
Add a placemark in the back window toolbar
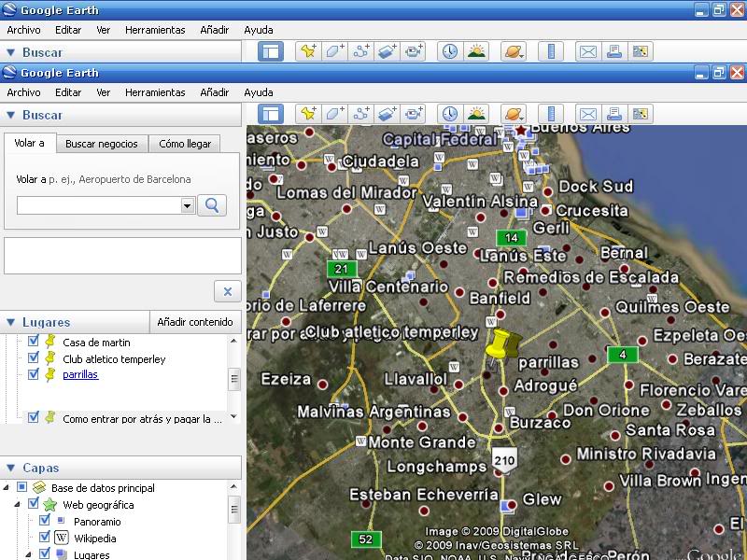(x=308, y=51)
